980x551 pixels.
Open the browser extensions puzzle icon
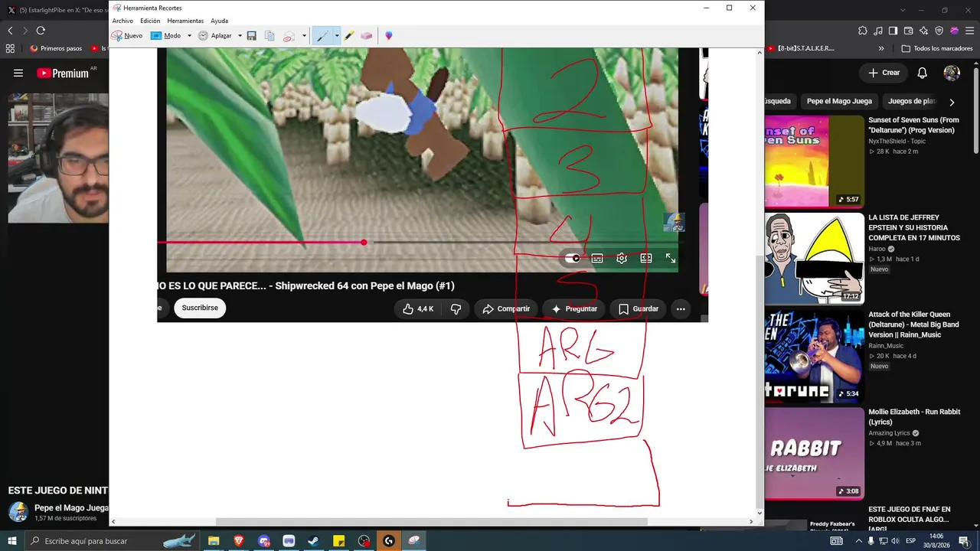(x=863, y=31)
